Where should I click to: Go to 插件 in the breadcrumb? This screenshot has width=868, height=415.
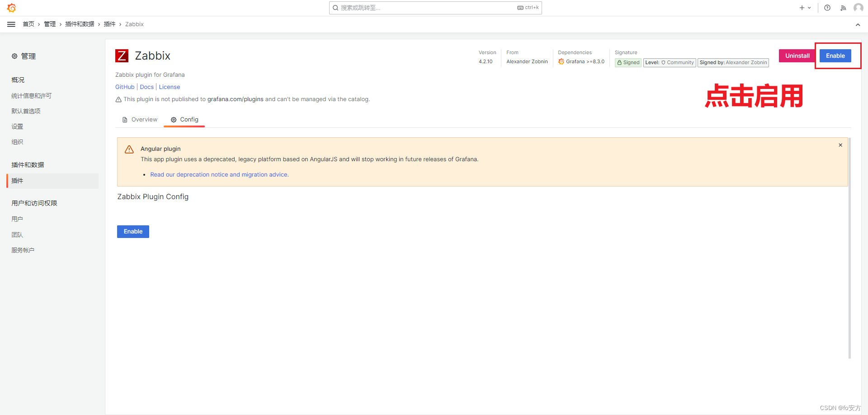click(110, 24)
